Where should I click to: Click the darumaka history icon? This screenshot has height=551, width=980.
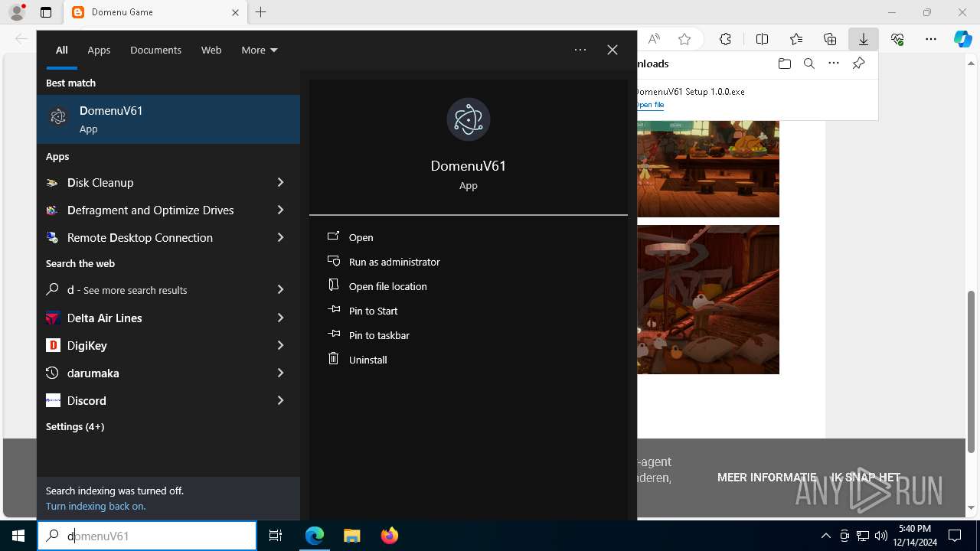[52, 373]
